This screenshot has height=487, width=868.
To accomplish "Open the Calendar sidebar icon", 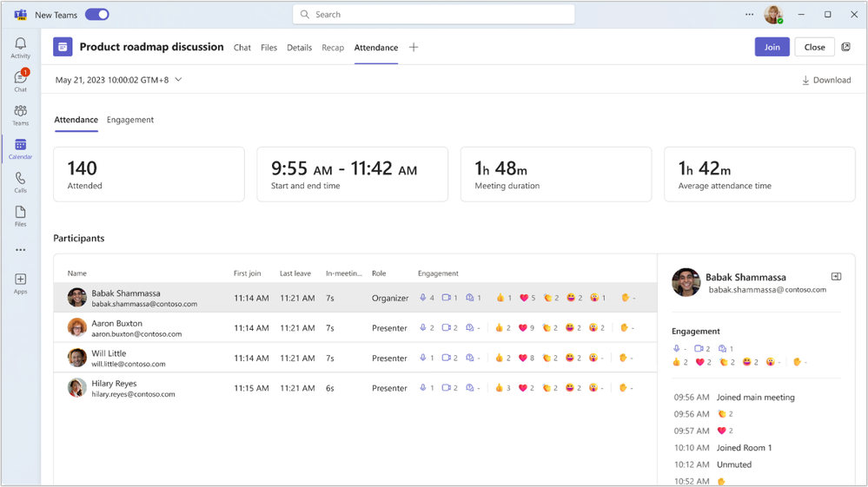I will click(21, 148).
